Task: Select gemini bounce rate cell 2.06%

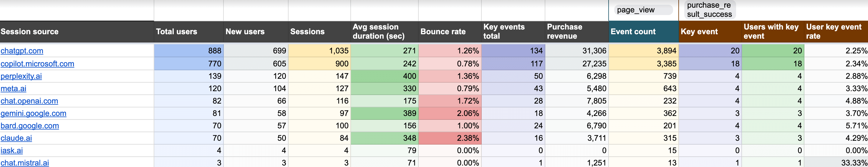Action: point(450,113)
